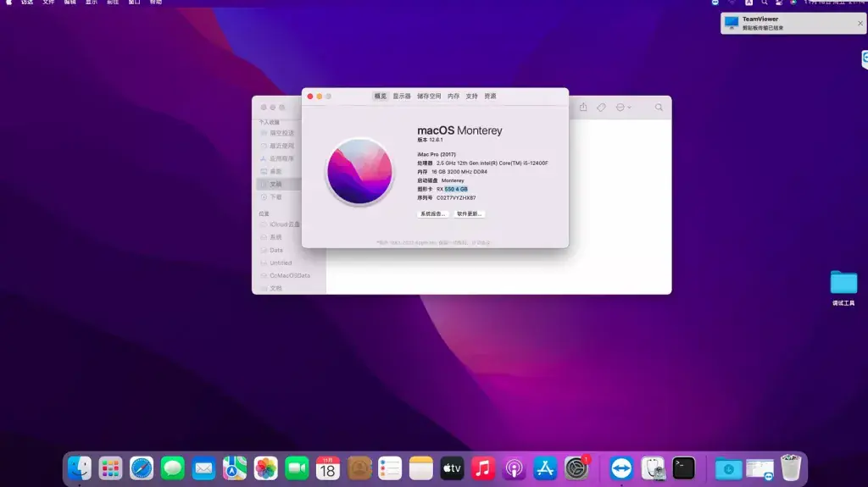Image resolution: width=868 pixels, height=487 pixels.
Task: Launch Safari from the dock
Action: [142, 468]
